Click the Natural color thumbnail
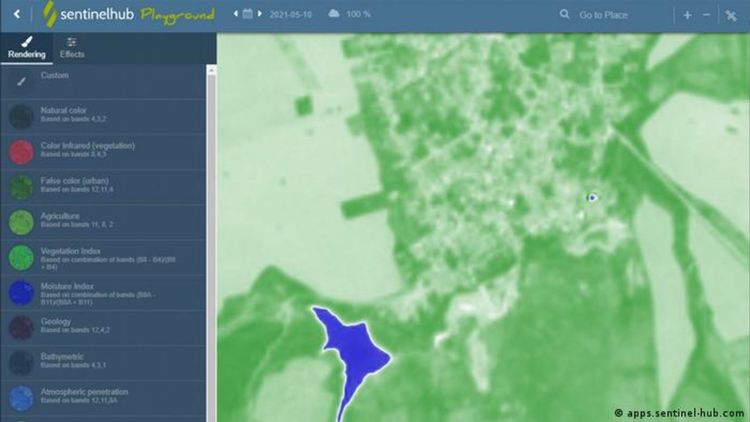Viewport: 750px width, 422px height. click(21, 117)
